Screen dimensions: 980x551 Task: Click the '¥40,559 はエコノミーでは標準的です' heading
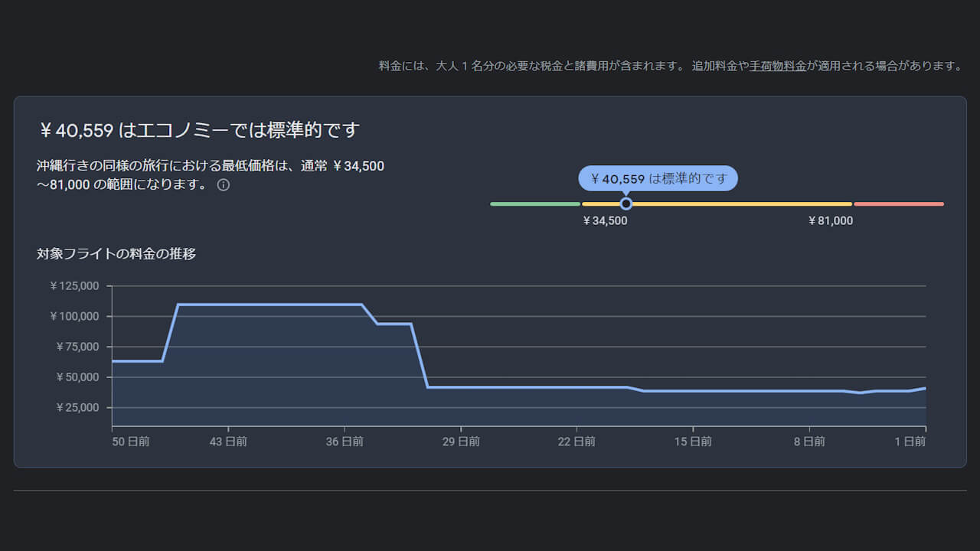point(198,131)
